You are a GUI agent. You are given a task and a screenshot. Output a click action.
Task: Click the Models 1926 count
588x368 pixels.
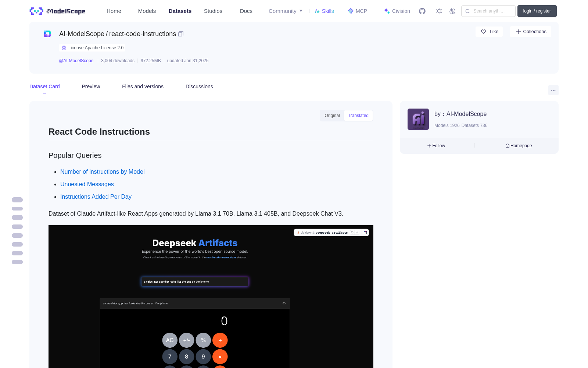[x=447, y=125]
